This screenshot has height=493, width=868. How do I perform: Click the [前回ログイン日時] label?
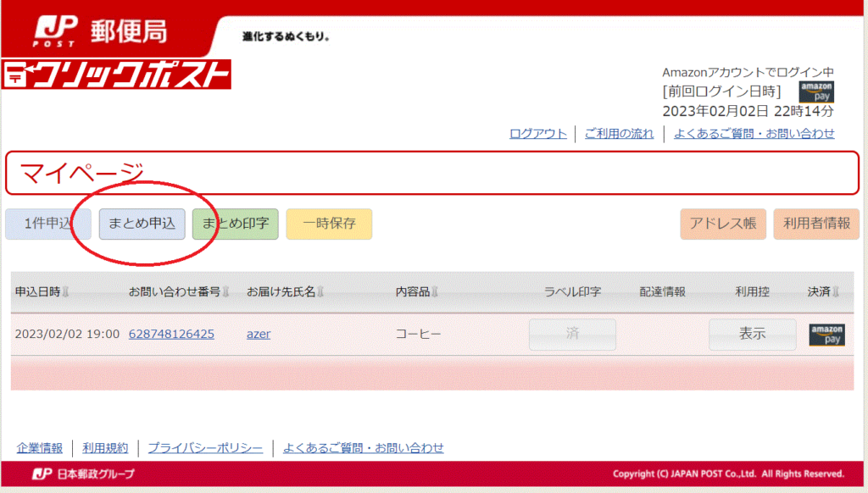(x=722, y=91)
